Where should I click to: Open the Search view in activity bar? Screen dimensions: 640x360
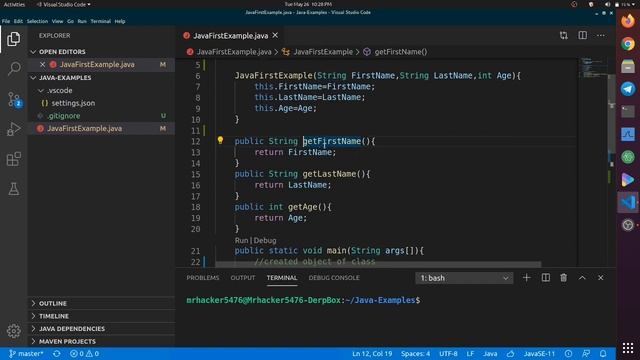[13, 69]
